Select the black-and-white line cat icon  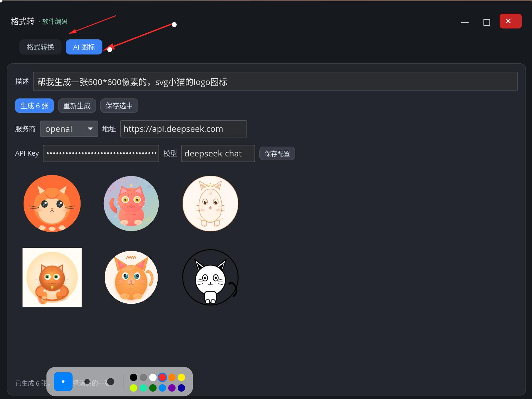pyautogui.click(x=210, y=277)
